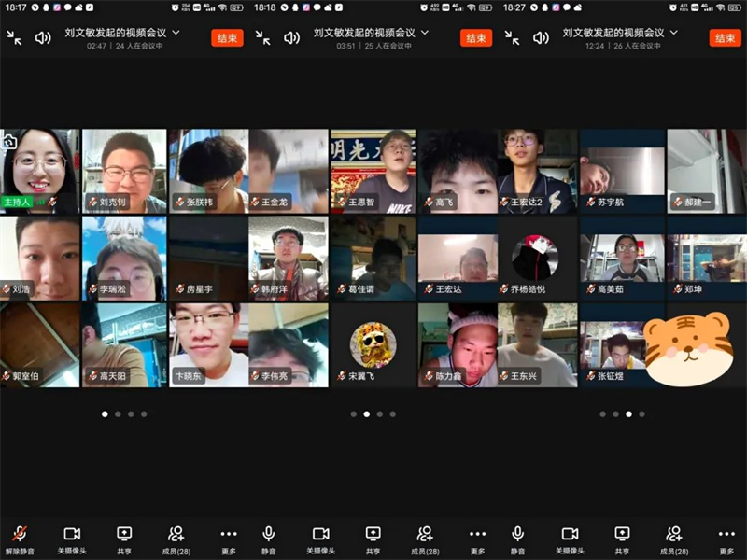Toggle speaker icon in the 18:18 screen
This screenshot has height=560, width=747.
click(291, 37)
